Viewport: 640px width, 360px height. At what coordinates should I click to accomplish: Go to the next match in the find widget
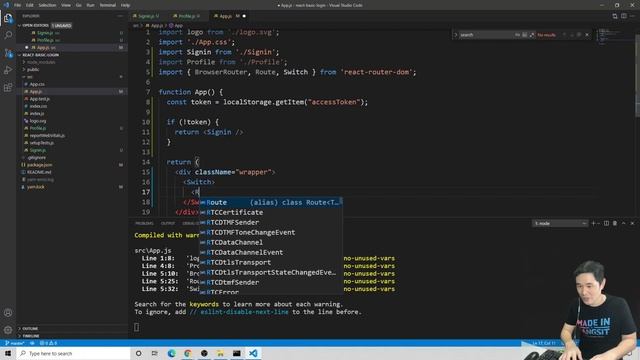tap(572, 35)
